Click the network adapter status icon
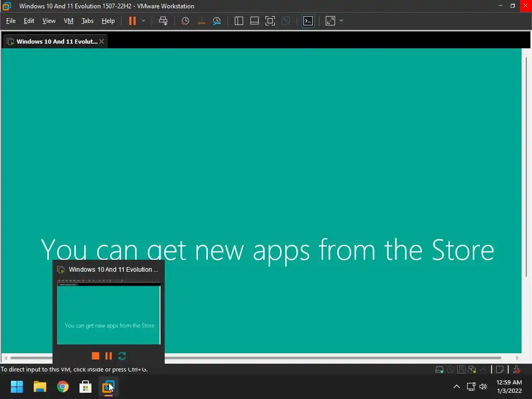 tap(472, 369)
